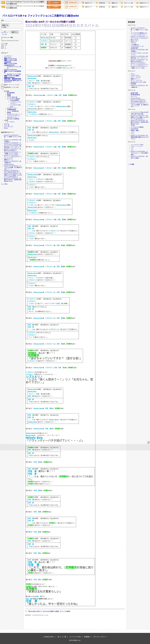This screenshot has height=644, width=150.
Task: Open the タグ一覧 link under tag search
Action: pos(4,34)
